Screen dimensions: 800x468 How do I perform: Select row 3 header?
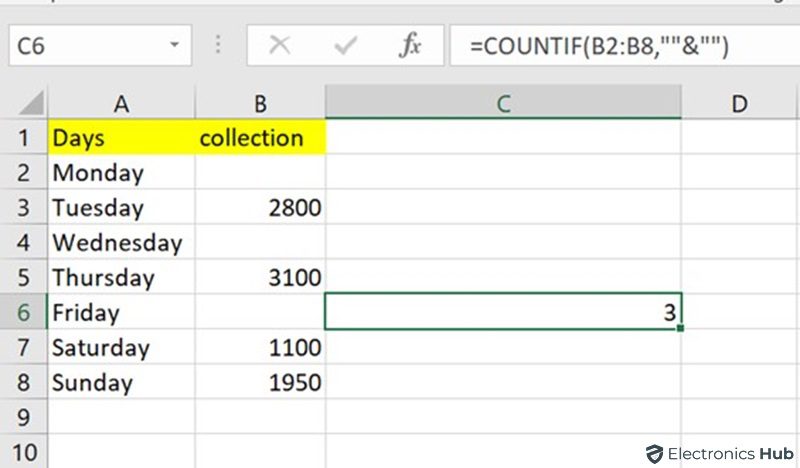click(23, 208)
